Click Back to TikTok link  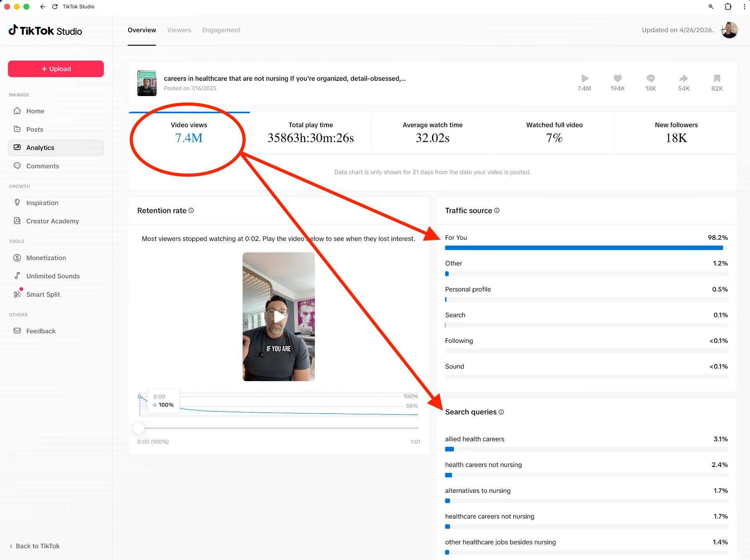pyautogui.click(x=34, y=546)
